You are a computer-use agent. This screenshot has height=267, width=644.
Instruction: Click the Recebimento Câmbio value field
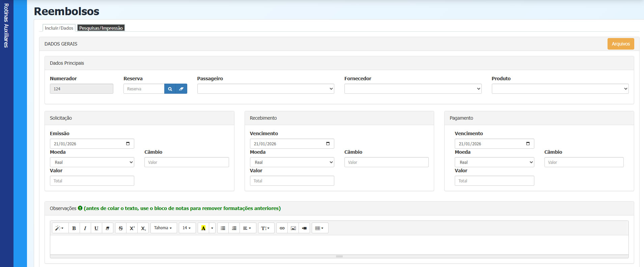[x=387, y=162]
